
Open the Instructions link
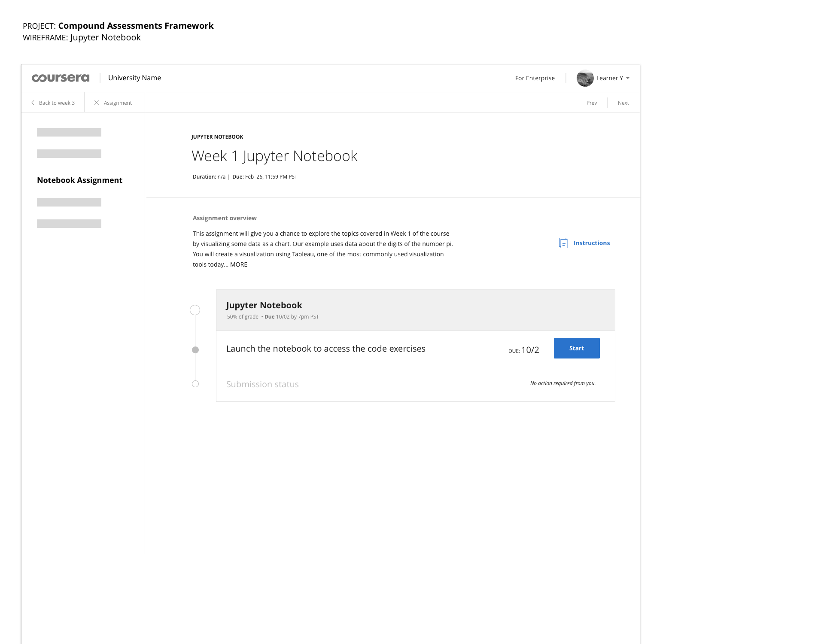[591, 243]
